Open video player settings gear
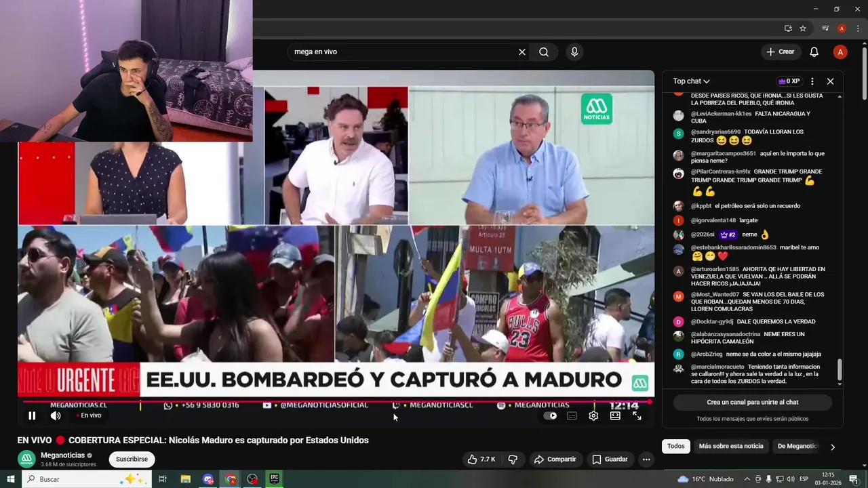 click(x=593, y=415)
